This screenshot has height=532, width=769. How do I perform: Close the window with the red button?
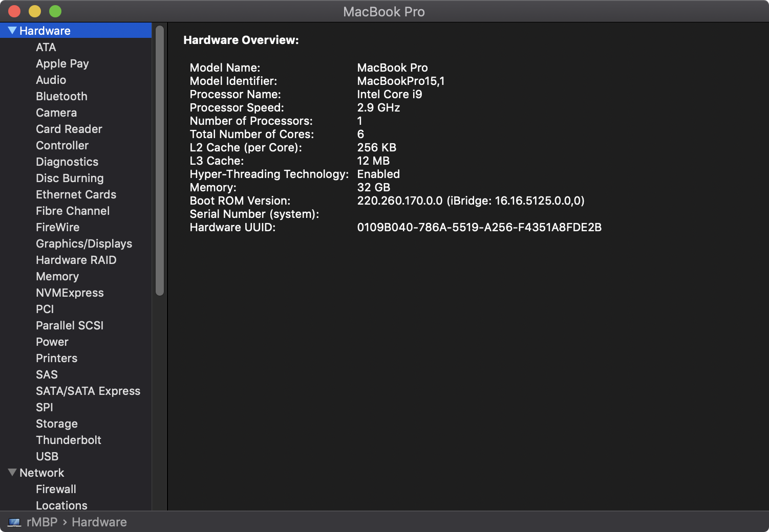point(14,11)
